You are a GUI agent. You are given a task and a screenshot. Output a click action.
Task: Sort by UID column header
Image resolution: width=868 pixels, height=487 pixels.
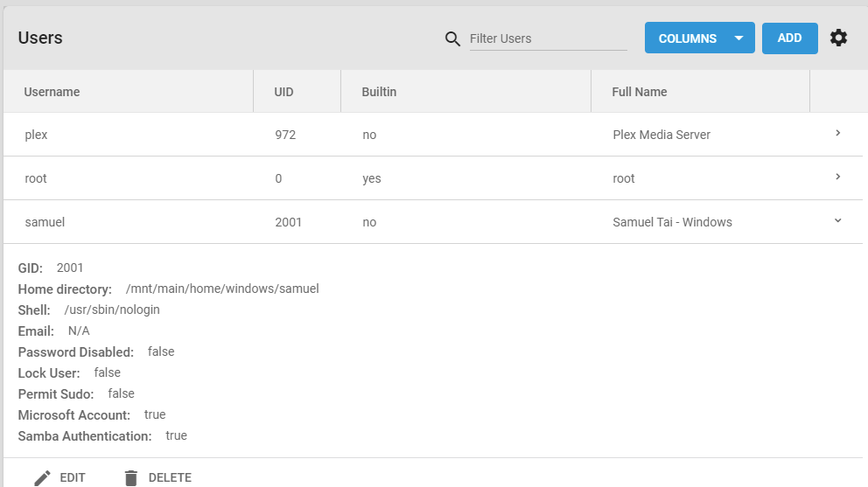[283, 92]
